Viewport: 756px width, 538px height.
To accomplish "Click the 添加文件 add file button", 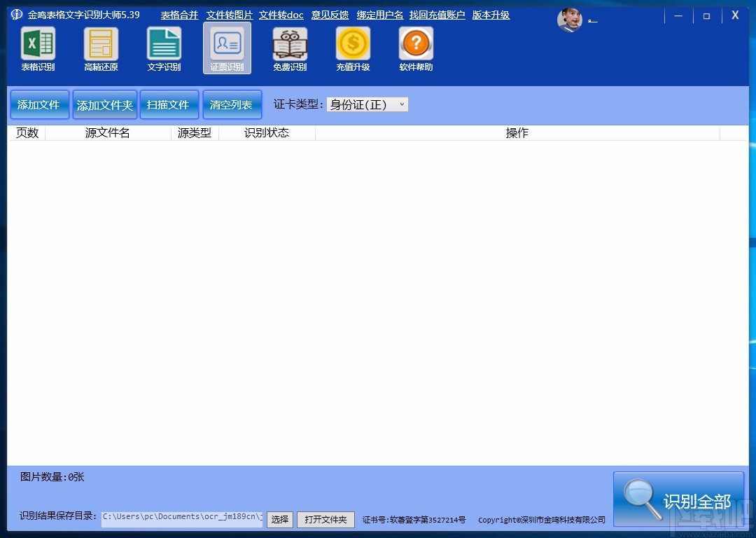I will (39, 104).
